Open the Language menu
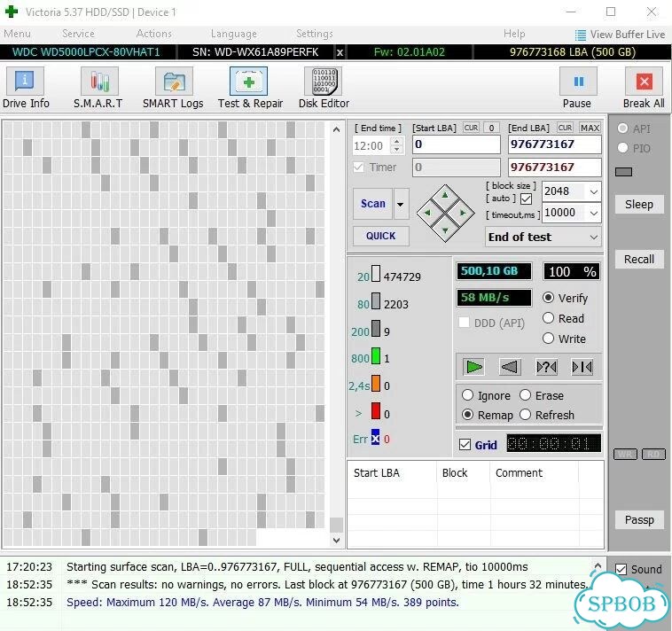 [234, 34]
